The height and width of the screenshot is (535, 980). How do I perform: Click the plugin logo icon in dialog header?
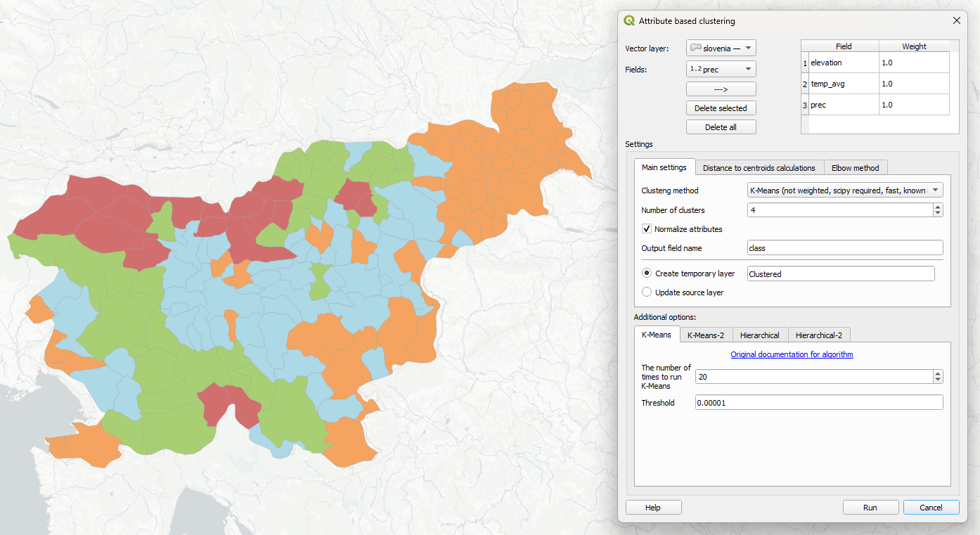click(x=631, y=21)
